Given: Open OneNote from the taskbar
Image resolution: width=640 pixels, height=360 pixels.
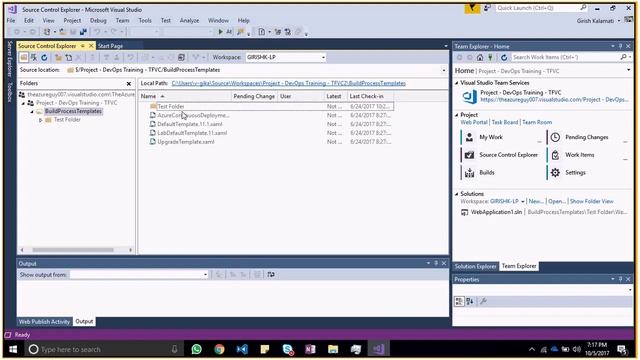Looking at the screenshot, I should coord(310,349).
